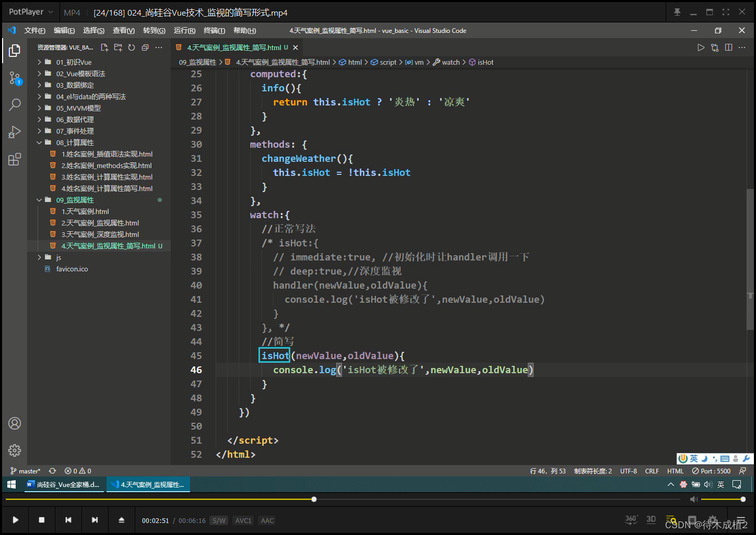Open the 编辑(E) menu
The image size is (756, 535).
point(64,31)
